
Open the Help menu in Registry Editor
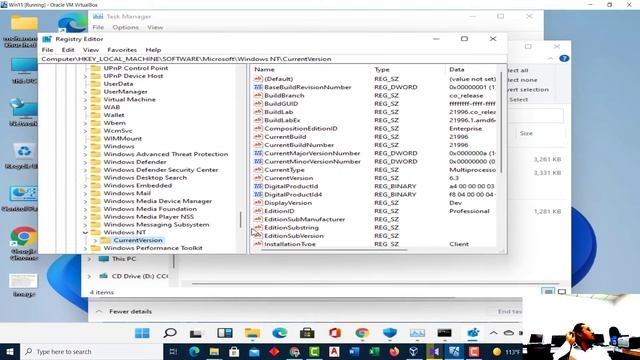click(x=153, y=50)
